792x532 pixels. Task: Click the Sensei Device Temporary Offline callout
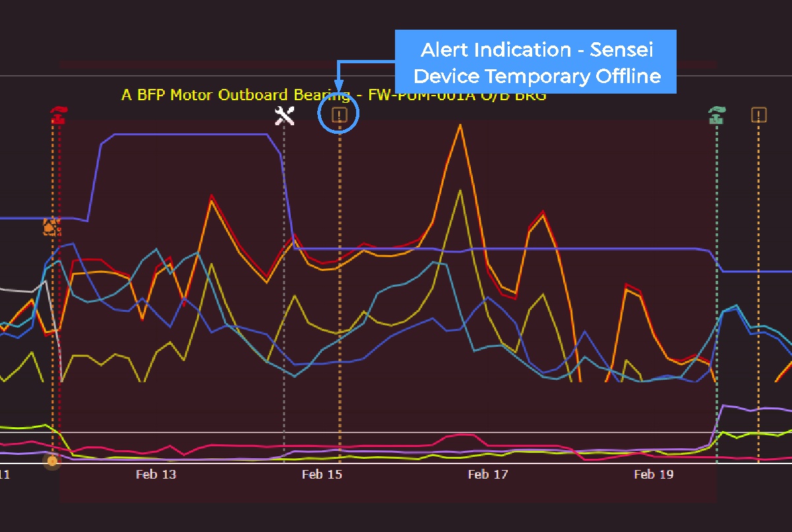[536, 63]
